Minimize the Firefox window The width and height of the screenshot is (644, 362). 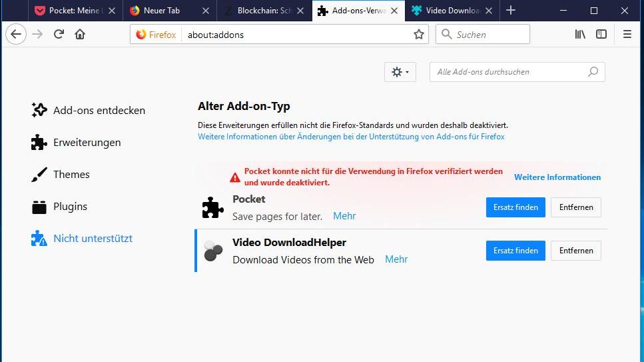click(563, 11)
